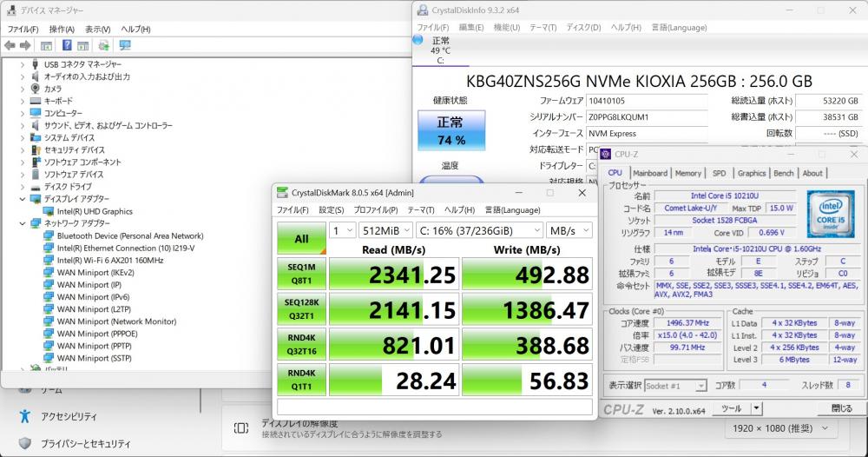Click the All benchmark button in CrystalDiskMark

(x=301, y=239)
